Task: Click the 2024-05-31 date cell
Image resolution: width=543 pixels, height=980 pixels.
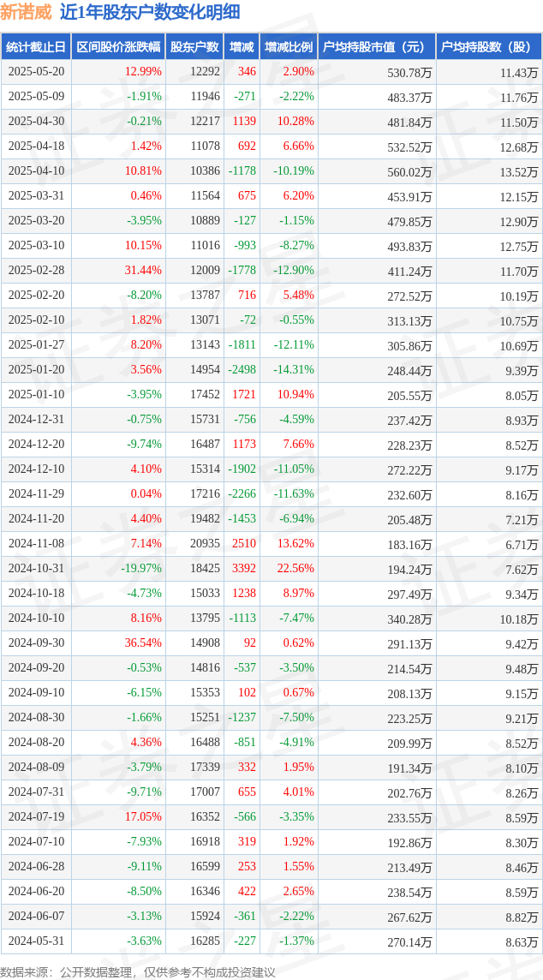Action: click(x=36, y=941)
